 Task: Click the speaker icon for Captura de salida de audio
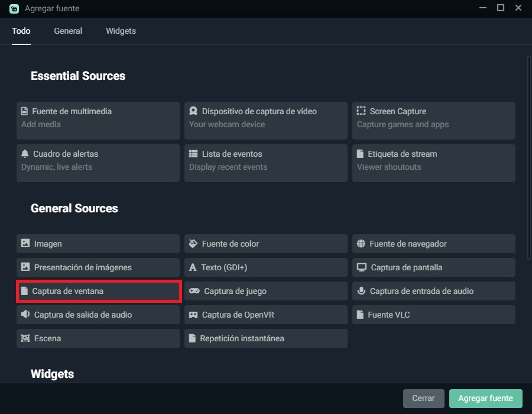tap(25, 315)
